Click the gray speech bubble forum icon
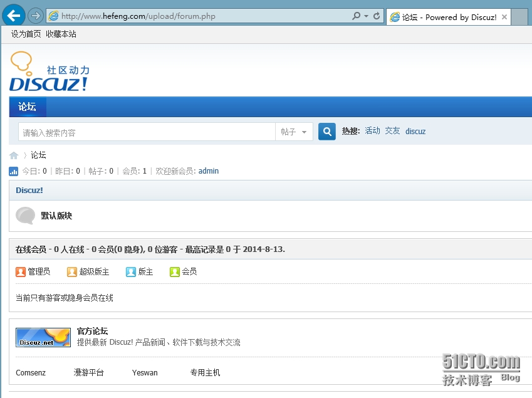 (x=26, y=216)
